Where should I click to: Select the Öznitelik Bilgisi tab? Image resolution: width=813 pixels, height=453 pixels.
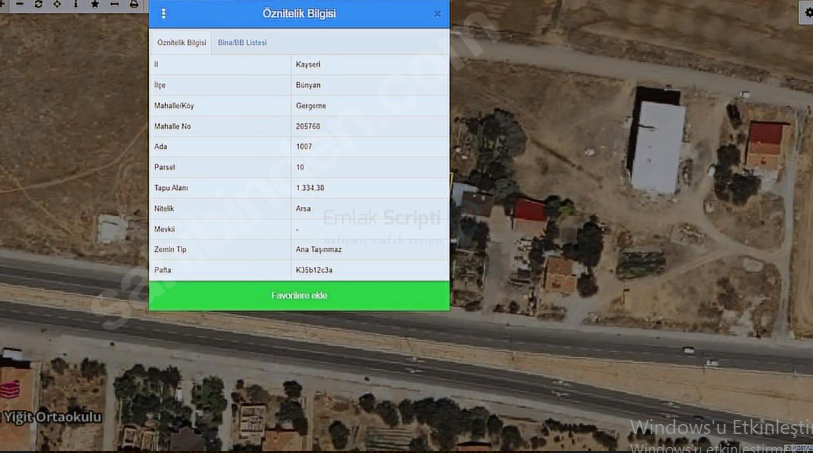pos(181,43)
